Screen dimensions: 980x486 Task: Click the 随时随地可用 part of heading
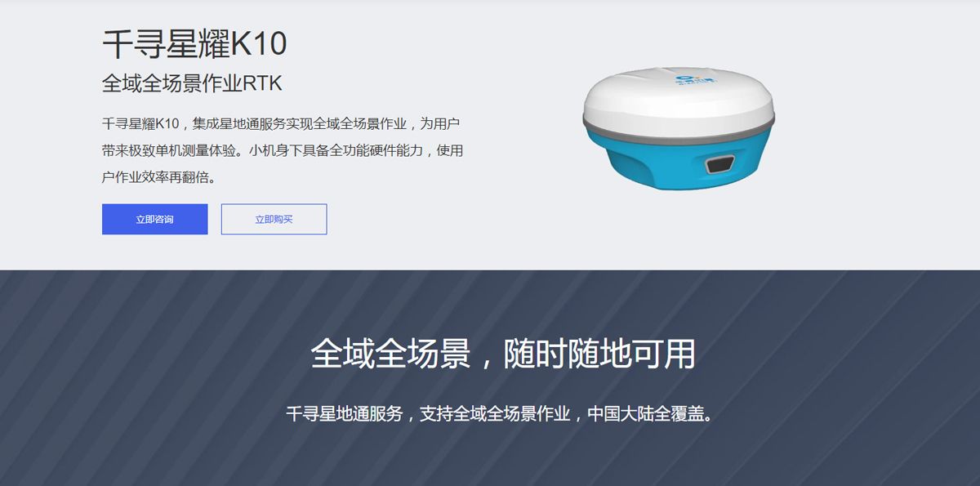pos(599,354)
